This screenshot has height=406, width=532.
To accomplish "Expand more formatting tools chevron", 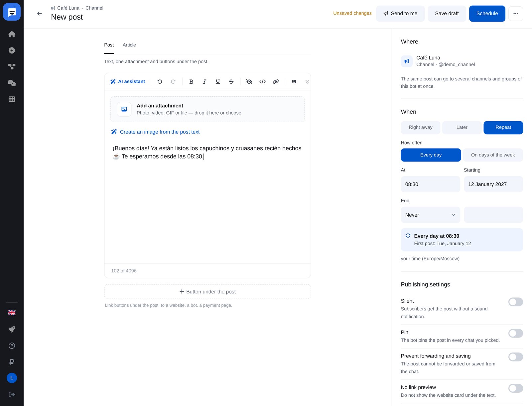I will pos(307,82).
